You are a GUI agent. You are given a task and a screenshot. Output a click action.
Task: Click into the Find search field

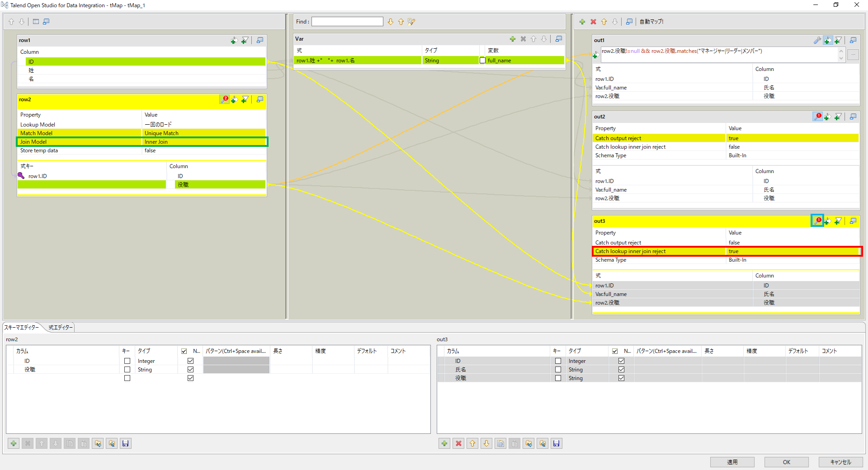click(347, 22)
